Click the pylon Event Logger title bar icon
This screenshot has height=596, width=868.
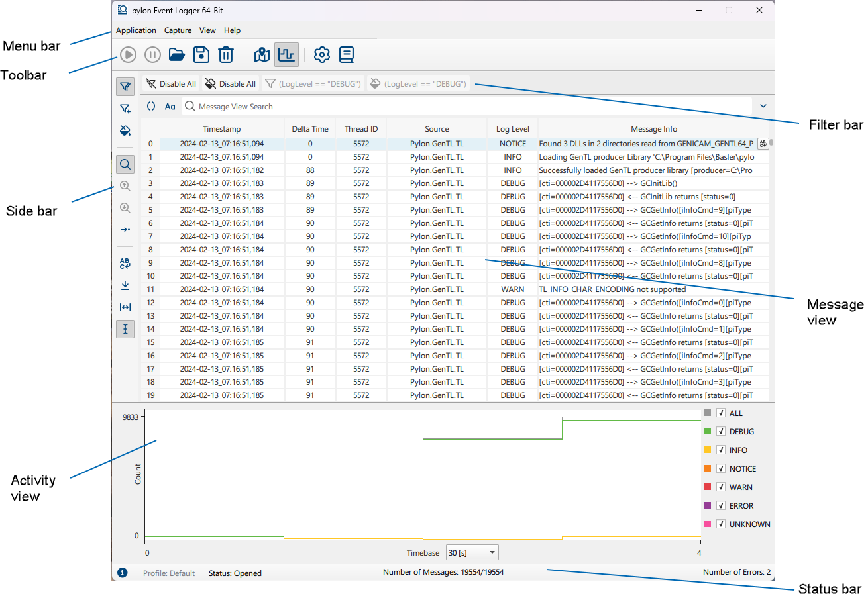(123, 10)
